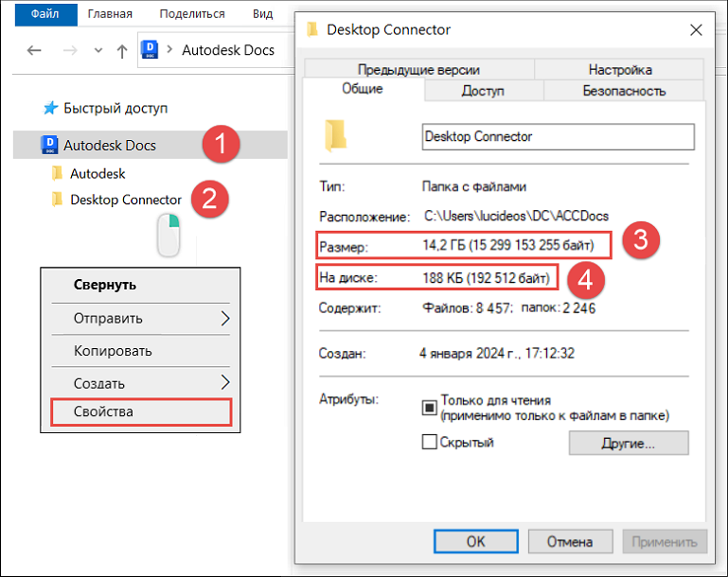Click the Autodesk Docs icon in address bar
This screenshot has width=728, height=577.
(x=150, y=49)
